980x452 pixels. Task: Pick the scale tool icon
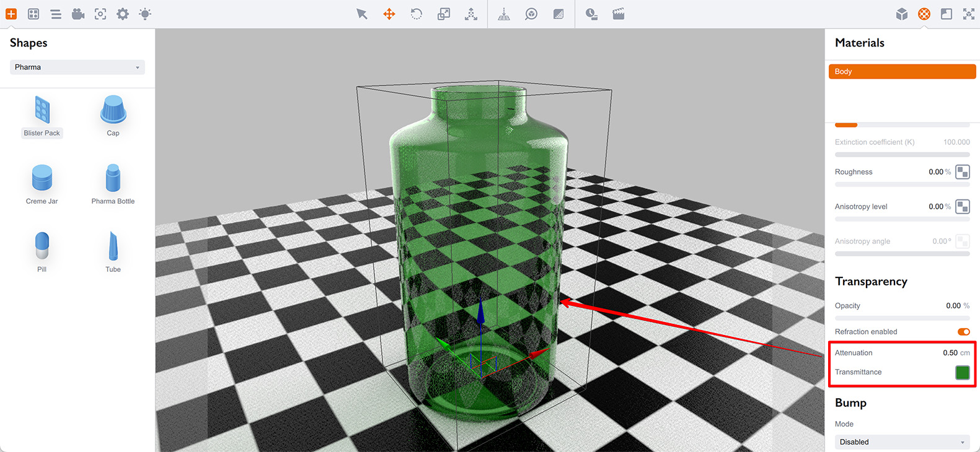444,14
